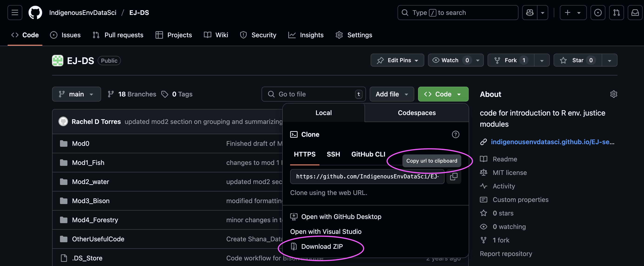Image resolution: width=644 pixels, height=266 pixels.
Task: Switch to the Wiki tab
Action: [x=216, y=35]
